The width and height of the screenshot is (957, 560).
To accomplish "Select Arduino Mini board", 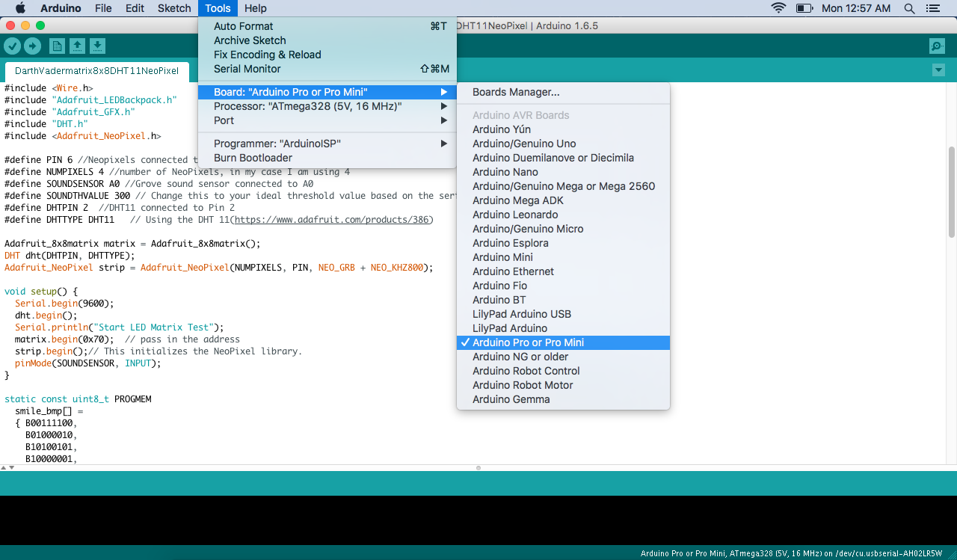I will click(563, 257).
